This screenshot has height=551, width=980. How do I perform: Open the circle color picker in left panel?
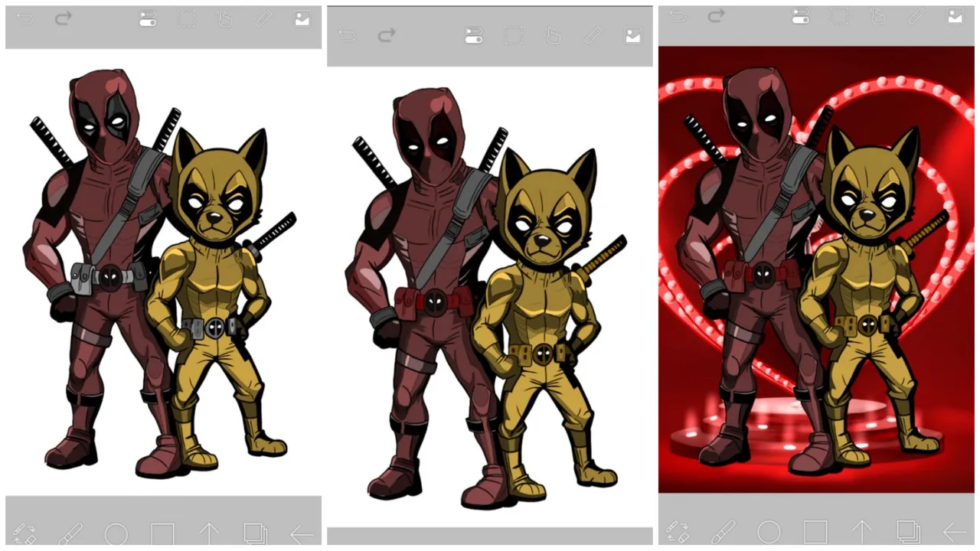tap(116, 533)
